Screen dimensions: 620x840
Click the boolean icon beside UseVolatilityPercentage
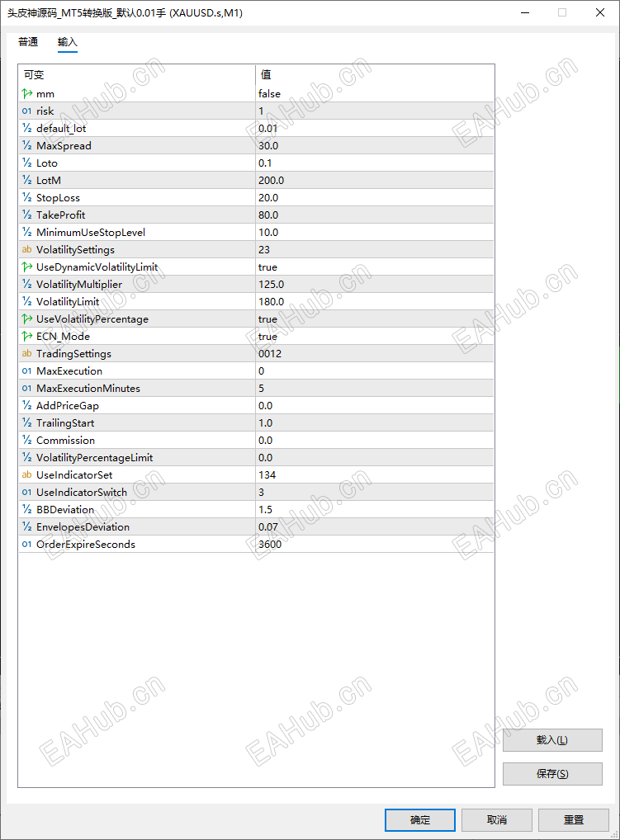click(26, 319)
